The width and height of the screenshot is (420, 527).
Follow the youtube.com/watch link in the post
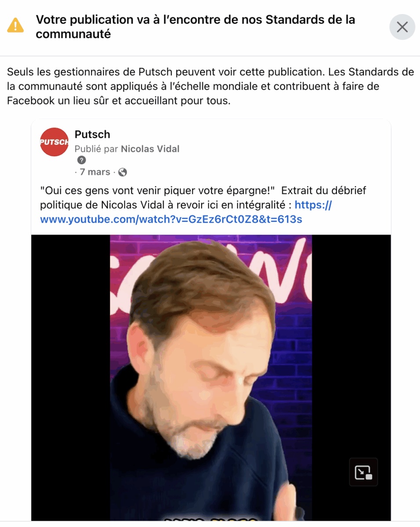(186, 212)
